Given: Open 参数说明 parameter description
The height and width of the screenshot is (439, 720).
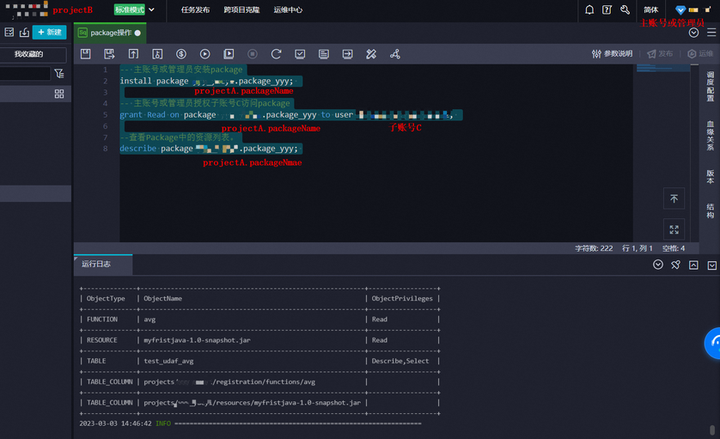Looking at the screenshot, I should [x=612, y=54].
